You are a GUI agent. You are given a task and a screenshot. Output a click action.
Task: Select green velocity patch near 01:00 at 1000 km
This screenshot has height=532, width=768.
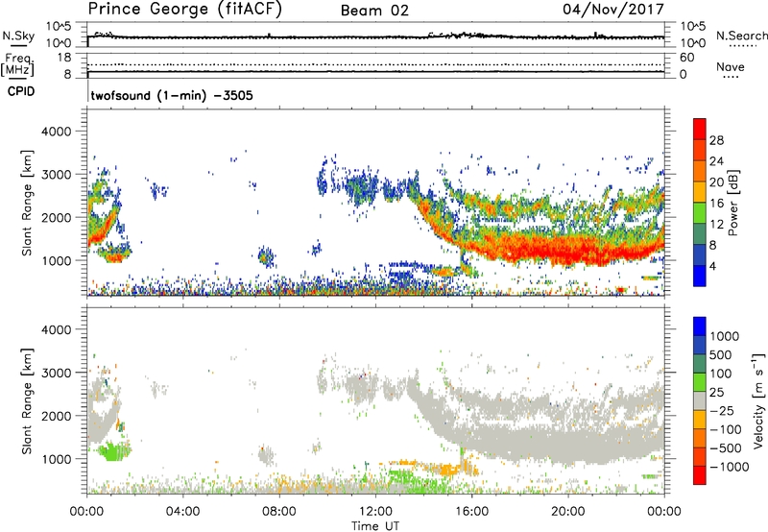pos(112,450)
